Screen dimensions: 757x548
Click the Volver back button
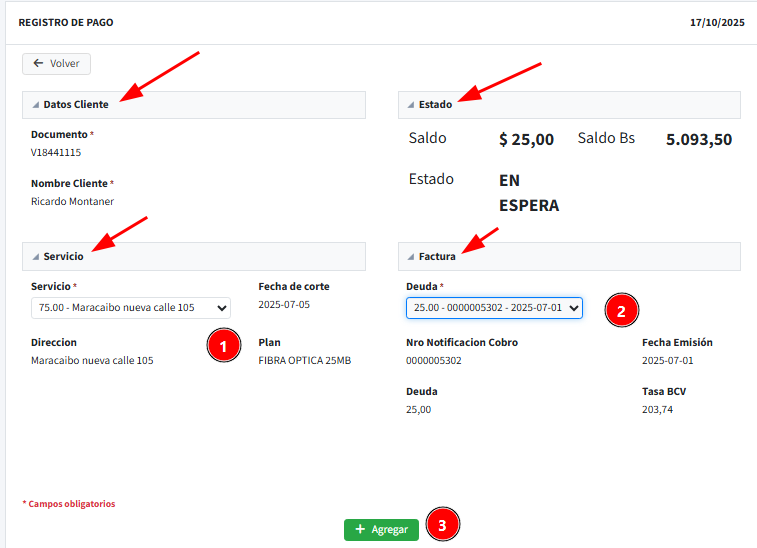coord(57,63)
